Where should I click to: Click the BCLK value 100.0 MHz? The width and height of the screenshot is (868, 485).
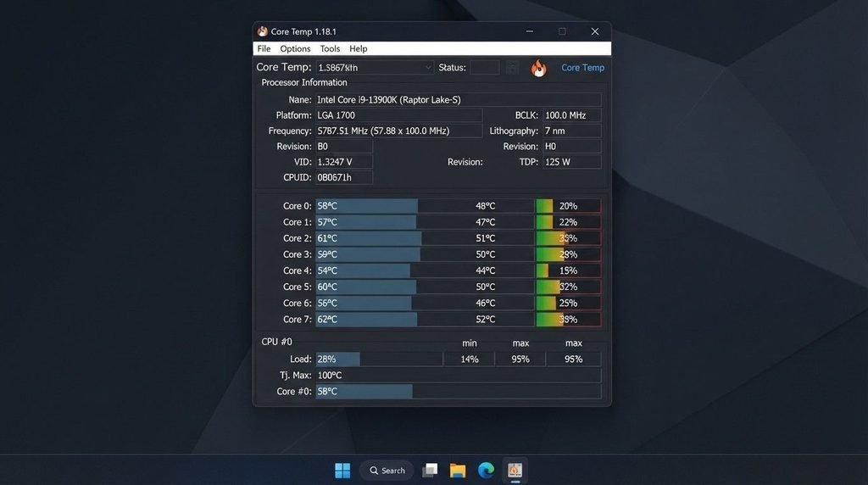click(572, 115)
